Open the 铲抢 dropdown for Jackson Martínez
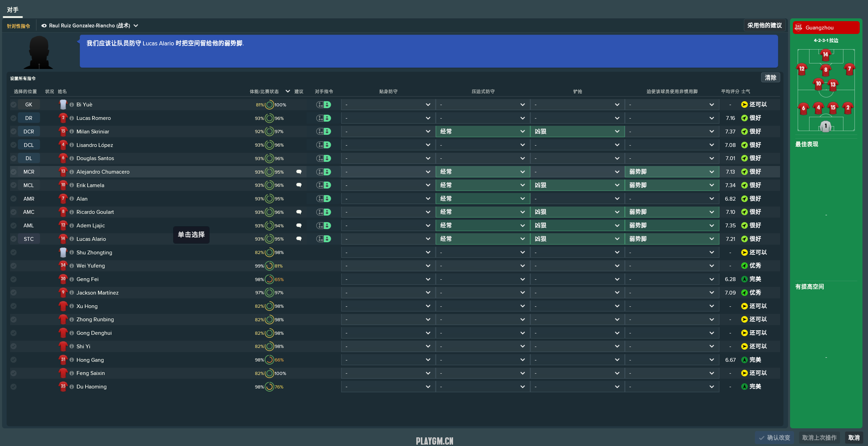 [x=577, y=293]
